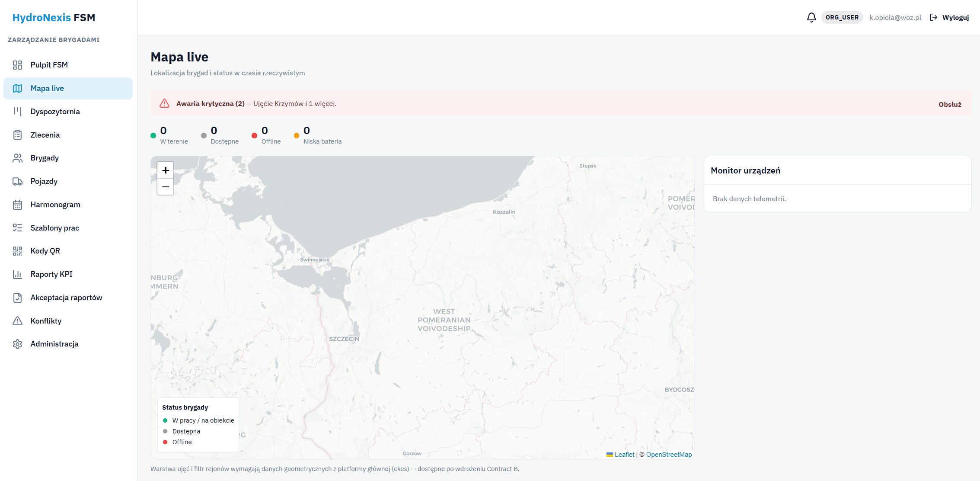Click the Brygady people icon
Viewport: 980px width, 481px height.
pos(17,158)
